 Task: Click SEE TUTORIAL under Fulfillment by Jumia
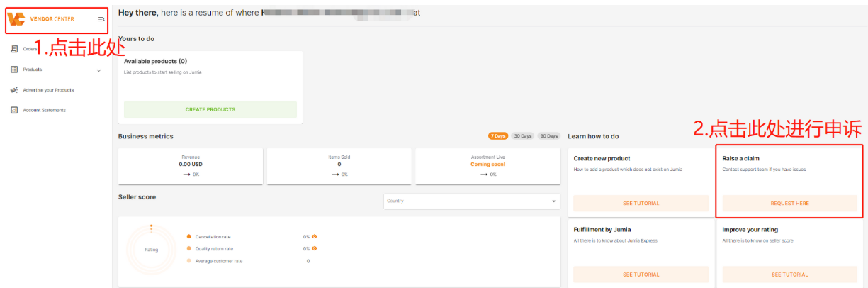(x=641, y=275)
